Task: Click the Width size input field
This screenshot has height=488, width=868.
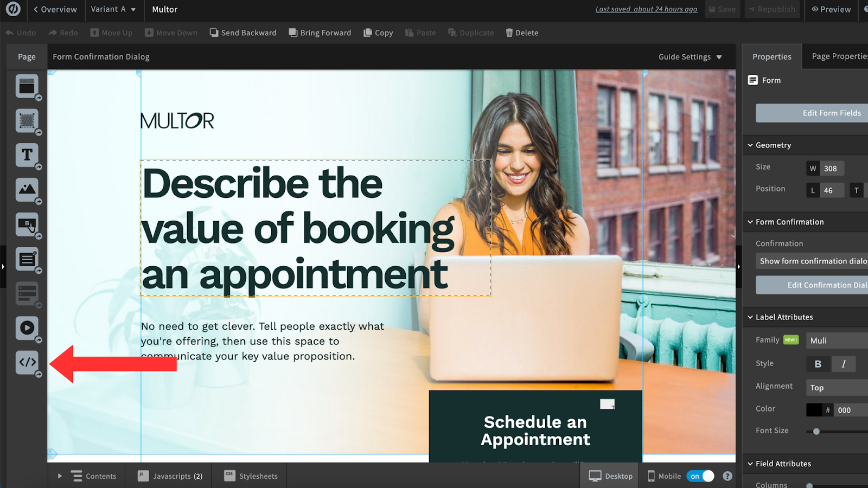Action: click(x=832, y=169)
